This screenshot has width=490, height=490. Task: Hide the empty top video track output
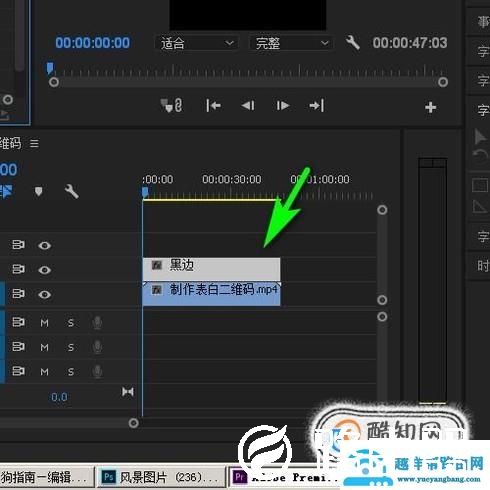pyautogui.click(x=44, y=246)
